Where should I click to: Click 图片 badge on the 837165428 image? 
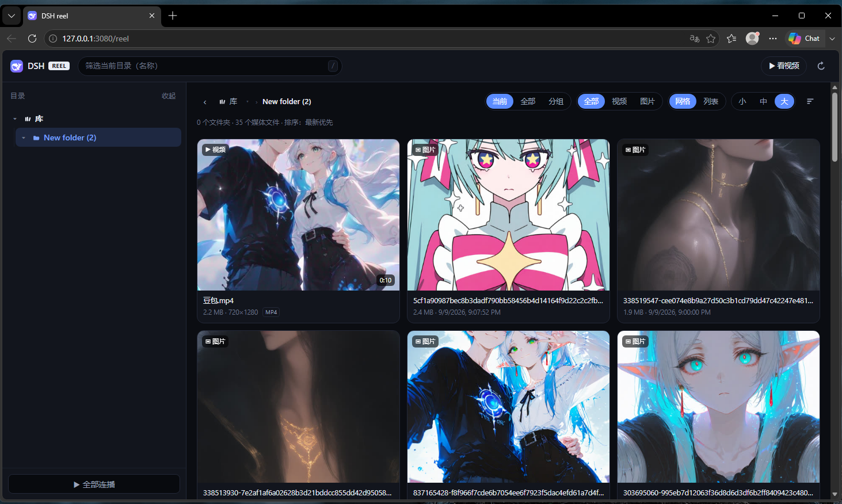pyautogui.click(x=426, y=341)
